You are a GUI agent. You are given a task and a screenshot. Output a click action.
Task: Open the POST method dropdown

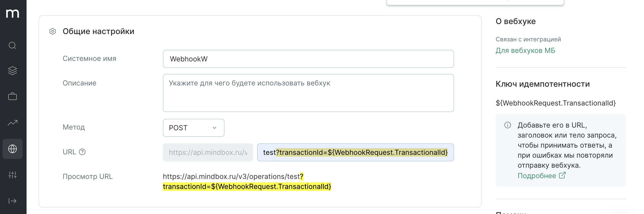(x=193, y=128)
